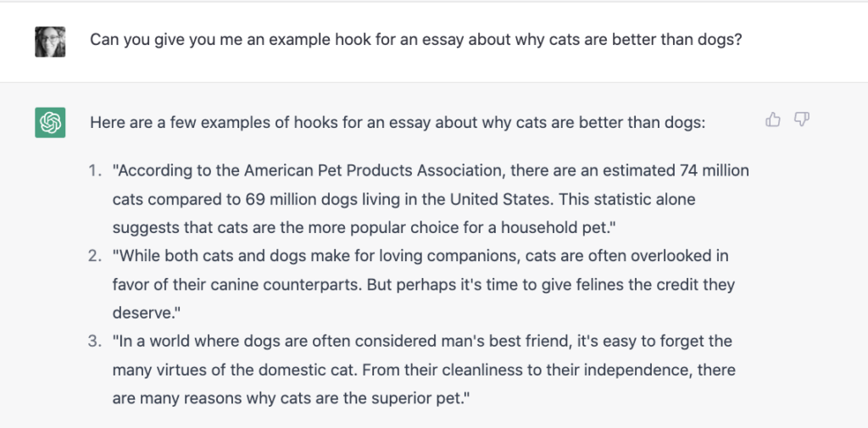868x428 pixels.
Task: Click the green ChatGPT logo avatar
Action: tap(50, 123)
